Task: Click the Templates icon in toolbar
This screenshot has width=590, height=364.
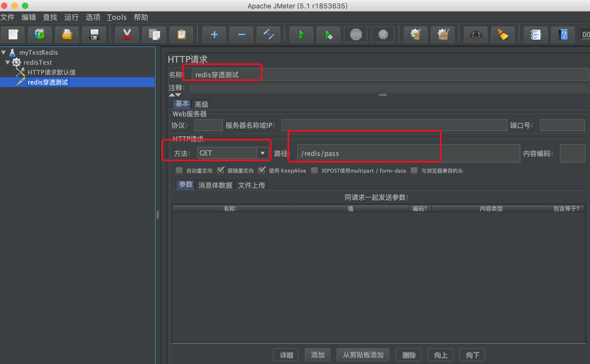Action: point(40,34)
